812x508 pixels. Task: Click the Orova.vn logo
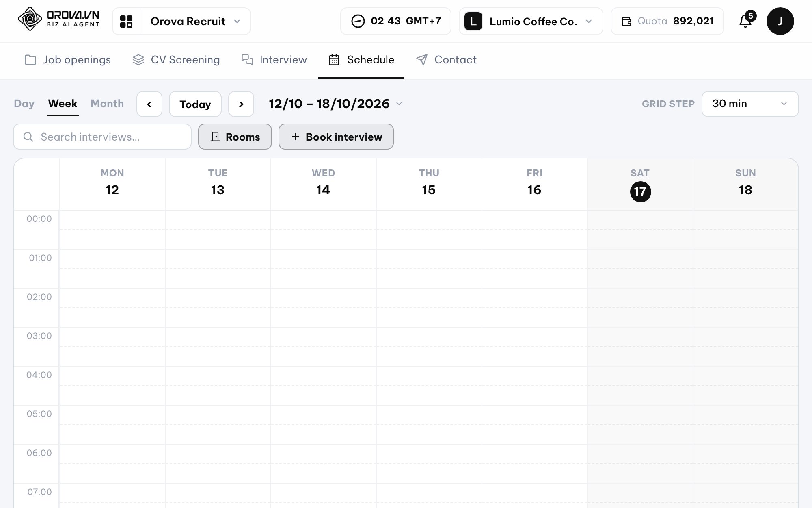click(58, 19)
